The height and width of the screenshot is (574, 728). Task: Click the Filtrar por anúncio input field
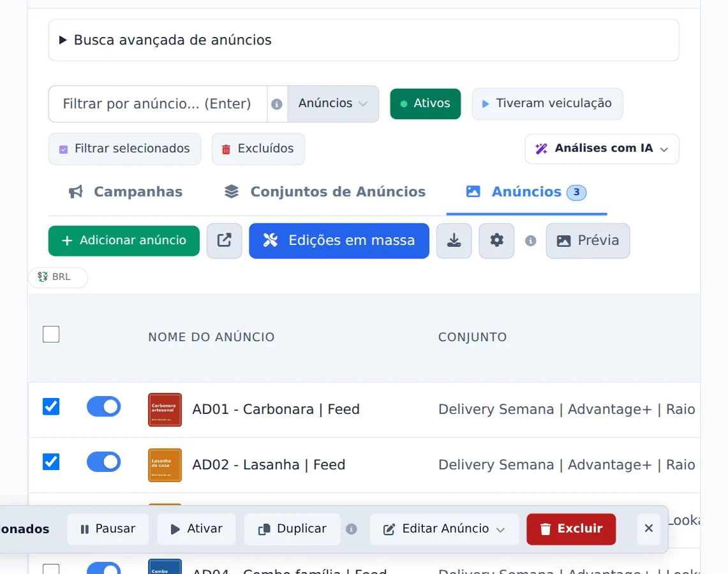coord(158,103)
